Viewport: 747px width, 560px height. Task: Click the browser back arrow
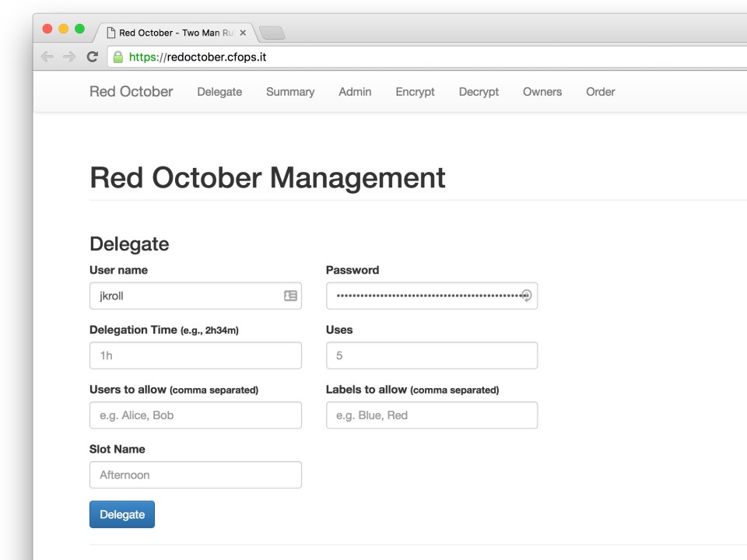47,57
